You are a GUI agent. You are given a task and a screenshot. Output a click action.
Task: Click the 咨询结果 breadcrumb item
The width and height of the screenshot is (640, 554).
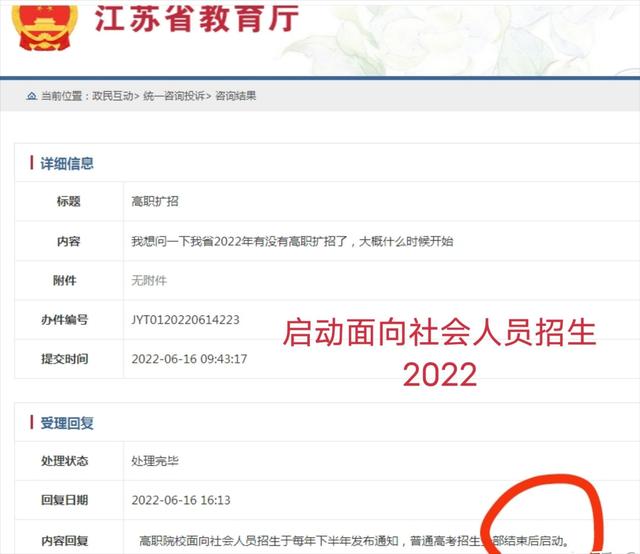tap(236, 96)
